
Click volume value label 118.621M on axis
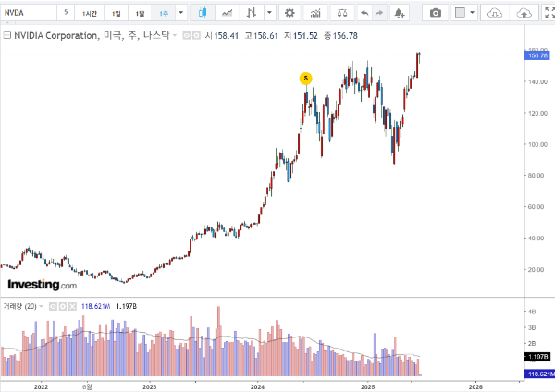539,374
